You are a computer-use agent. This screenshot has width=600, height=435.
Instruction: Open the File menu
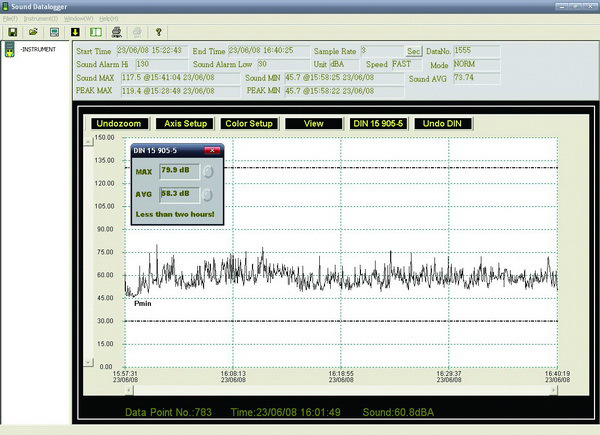tap(9, 19)
